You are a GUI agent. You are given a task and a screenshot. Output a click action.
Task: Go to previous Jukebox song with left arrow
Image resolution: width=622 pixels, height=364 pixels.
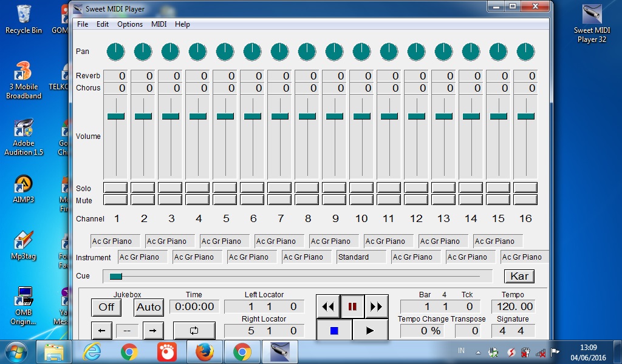(101, 331)
